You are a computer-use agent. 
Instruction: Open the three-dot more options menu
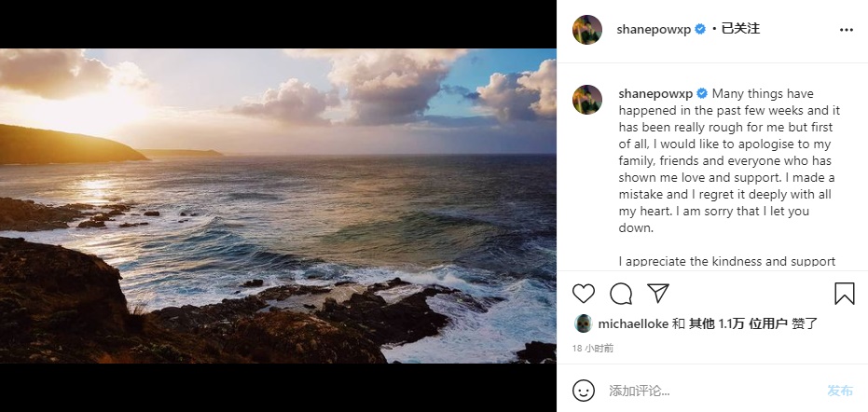point(846,30)
